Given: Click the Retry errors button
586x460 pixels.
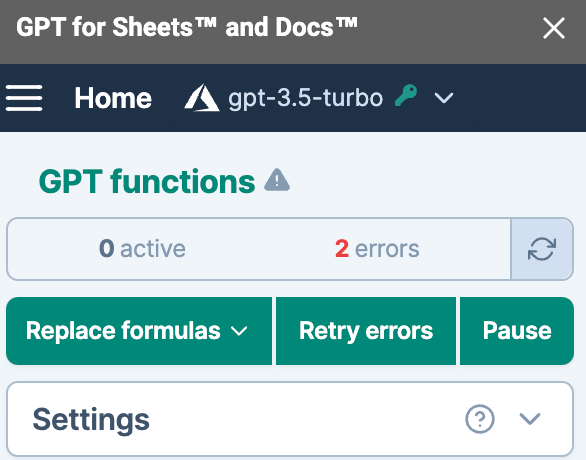Looking at the screenshot, I should 366,331.
